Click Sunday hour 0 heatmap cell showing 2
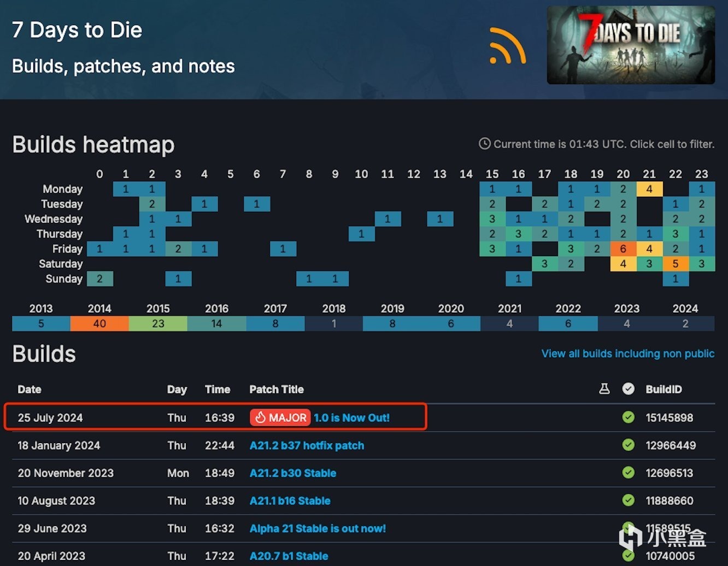Screen dimensions: 728x566 click(x=99, y=279)
